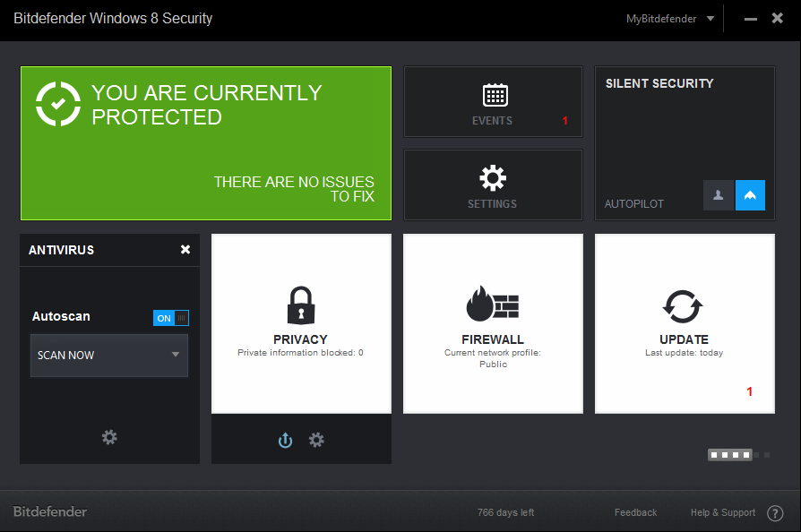Open the Settings gear tile
This screenshot has width=801, height=532.
pos(493,184)
